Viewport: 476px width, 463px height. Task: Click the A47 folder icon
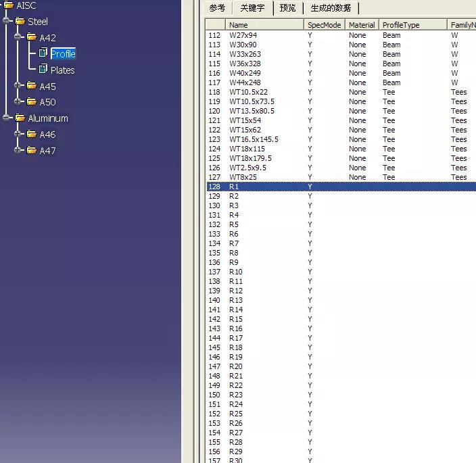(x=32, y=150)
